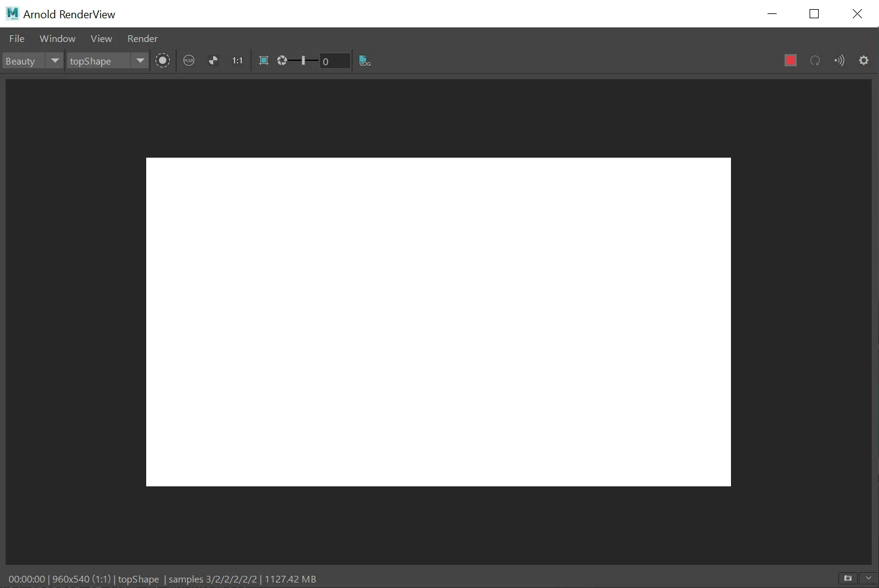The image size is (879, 588).
Task: Open render settings gear icon
Action: pyautogui.click(x=864, y=60)
